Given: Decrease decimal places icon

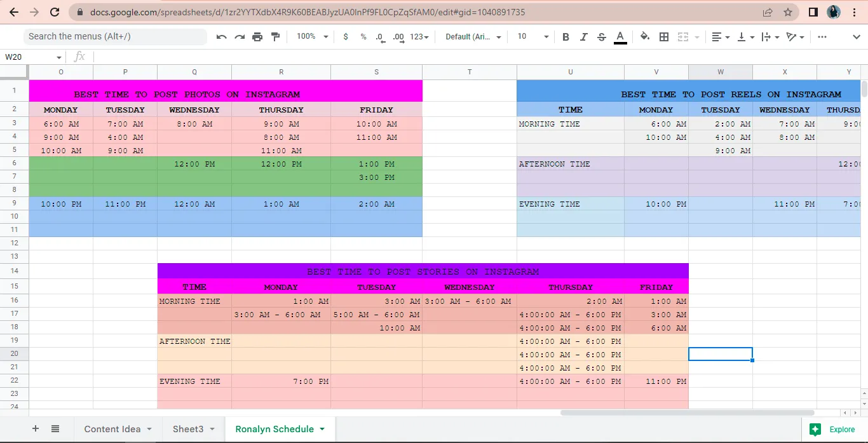Looking at the screenshot, I should [380, 37].
